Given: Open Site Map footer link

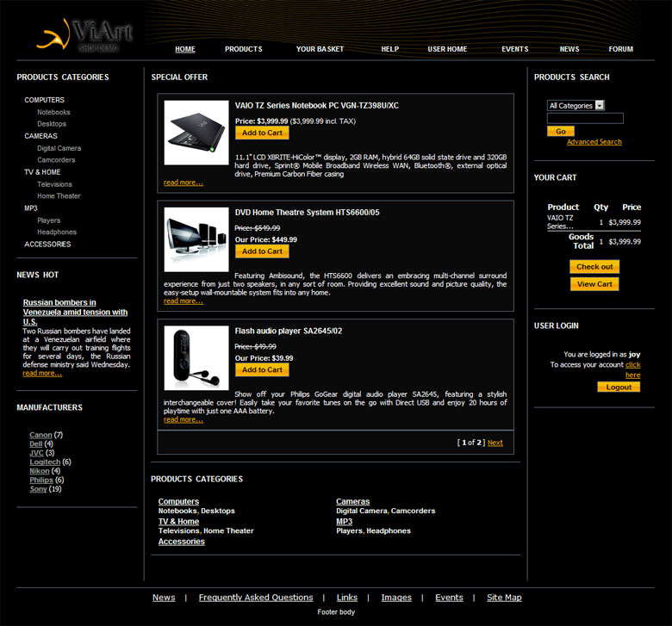Looking at the screenshot, I should pyautogui.click(x=504, y=598).
